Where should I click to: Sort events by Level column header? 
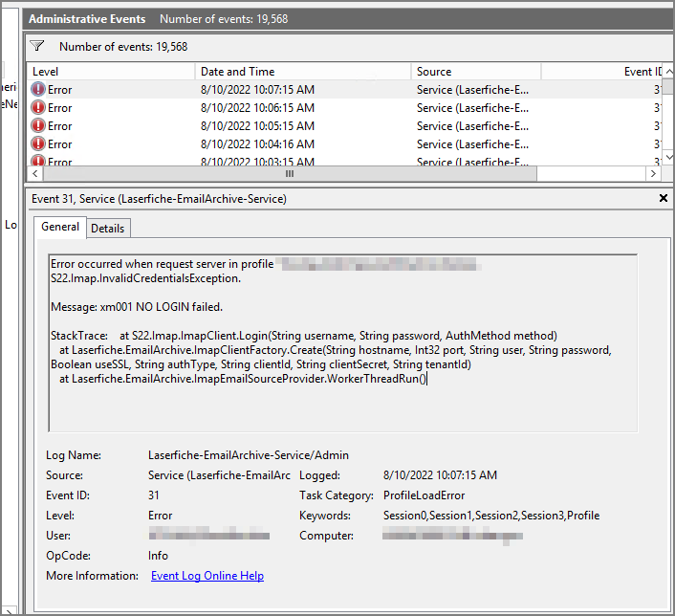coord(111,72)
